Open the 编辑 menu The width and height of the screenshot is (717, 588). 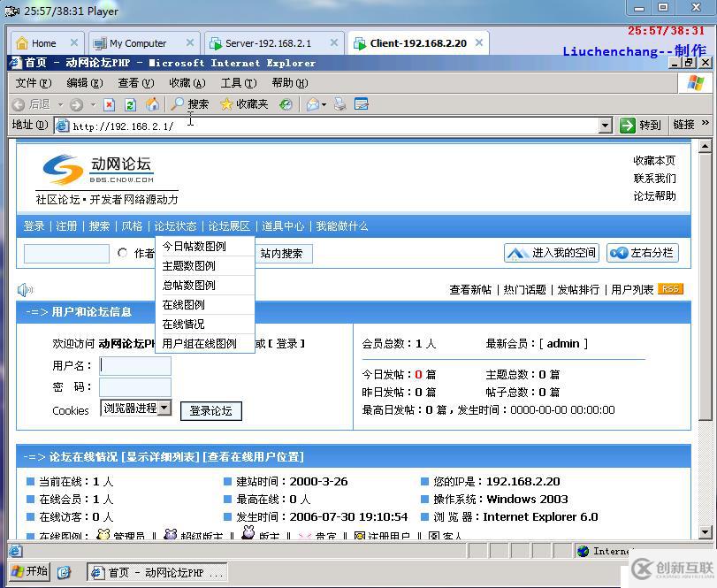pyautogui.click(x=85, y=83)
